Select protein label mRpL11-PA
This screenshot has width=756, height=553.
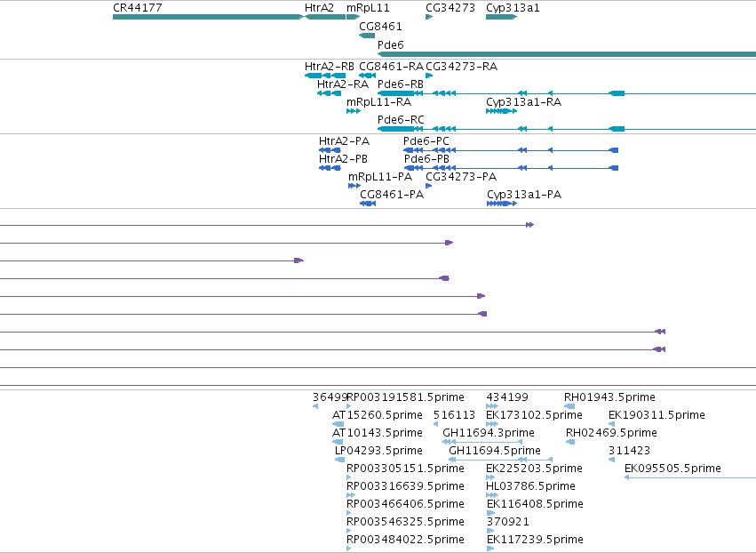click(x=380, y=177)
